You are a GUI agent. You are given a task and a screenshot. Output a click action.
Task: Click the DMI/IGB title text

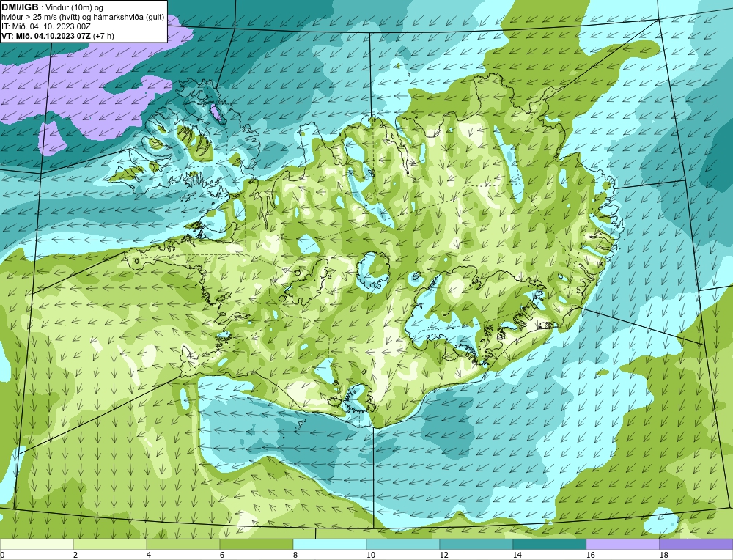coord(20,7)
